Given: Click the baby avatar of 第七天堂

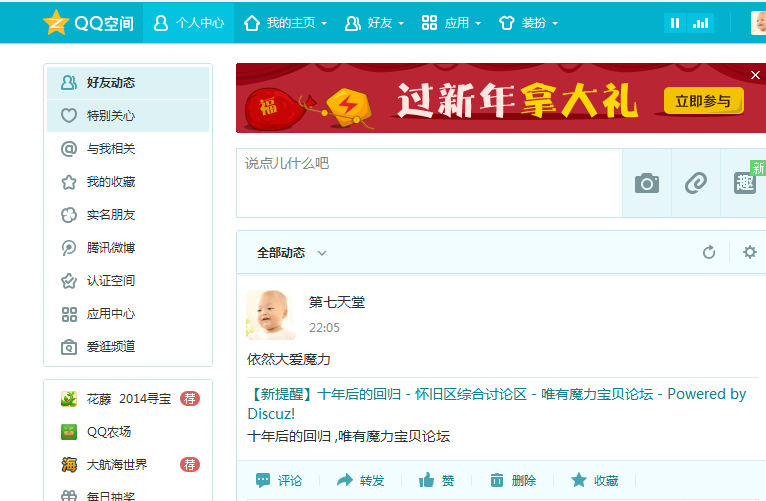Looking at the screenshot, I should pos(270,314).
